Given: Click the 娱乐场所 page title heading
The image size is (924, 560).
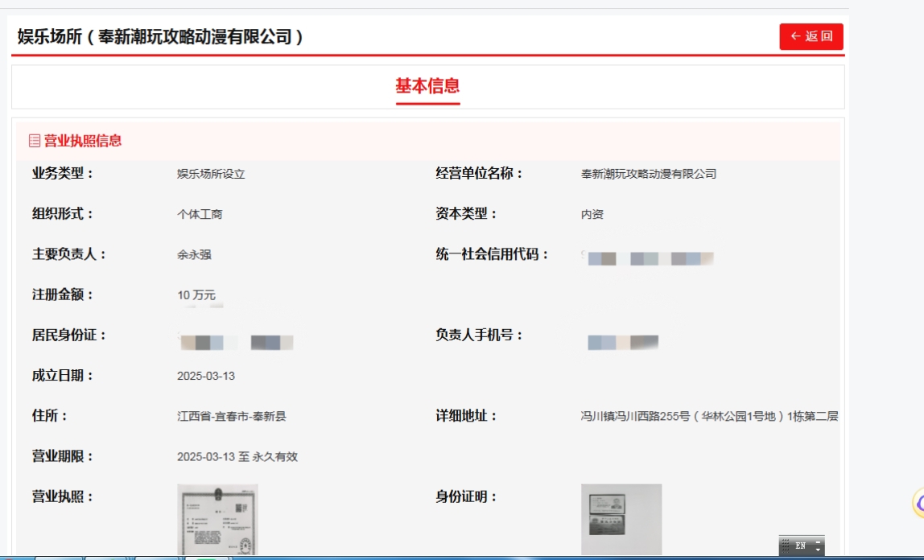Looking at the screenshot, I should (160, 37).
